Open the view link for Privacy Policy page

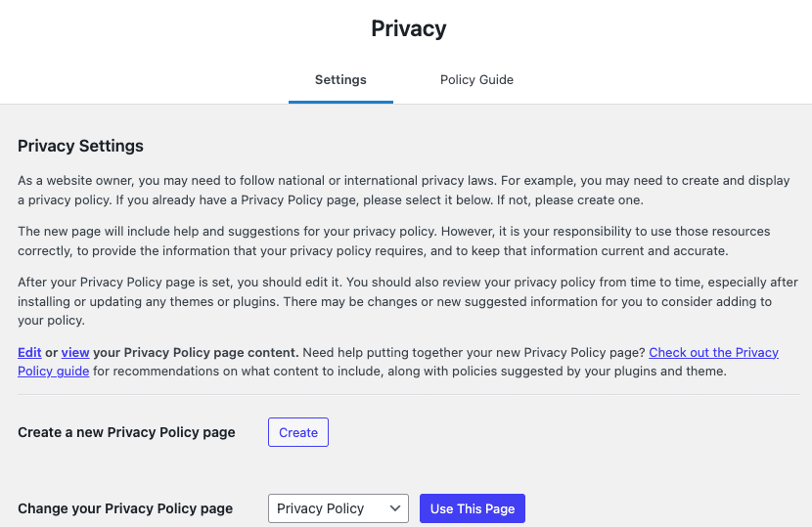75,353
